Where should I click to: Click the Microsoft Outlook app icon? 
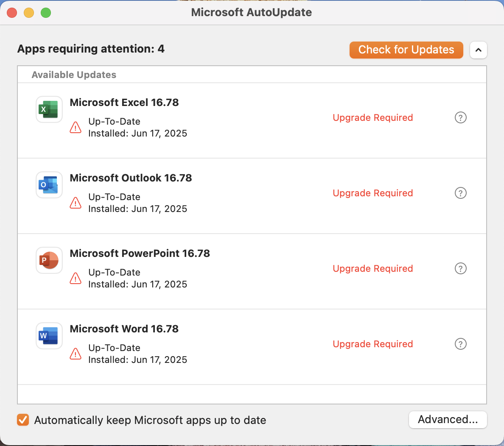pyautogui.click(x=49, y=185)
